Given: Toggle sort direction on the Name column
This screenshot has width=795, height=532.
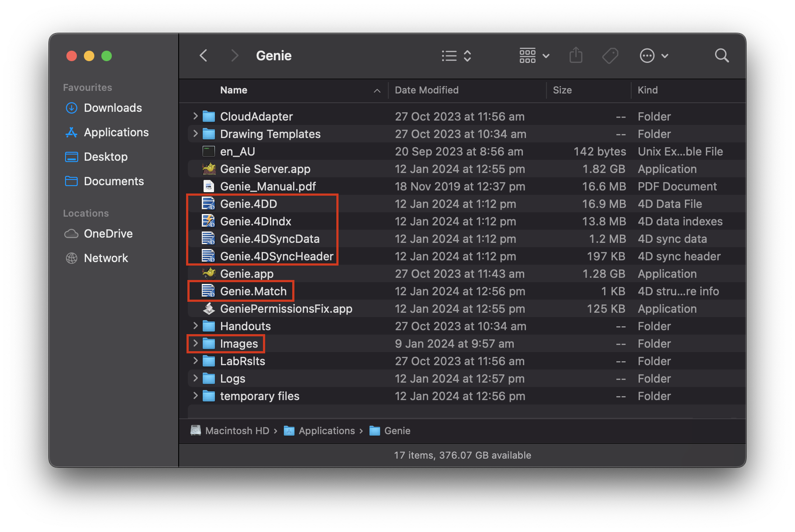Looking at the screenshot, I should pos(377,90).
